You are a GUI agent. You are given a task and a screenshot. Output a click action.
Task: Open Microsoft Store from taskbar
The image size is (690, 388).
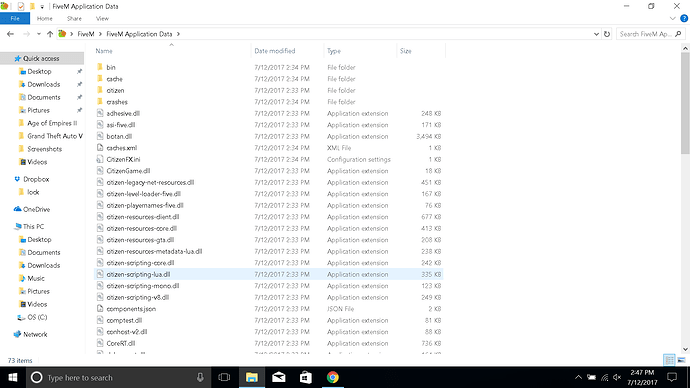[306, 377]
